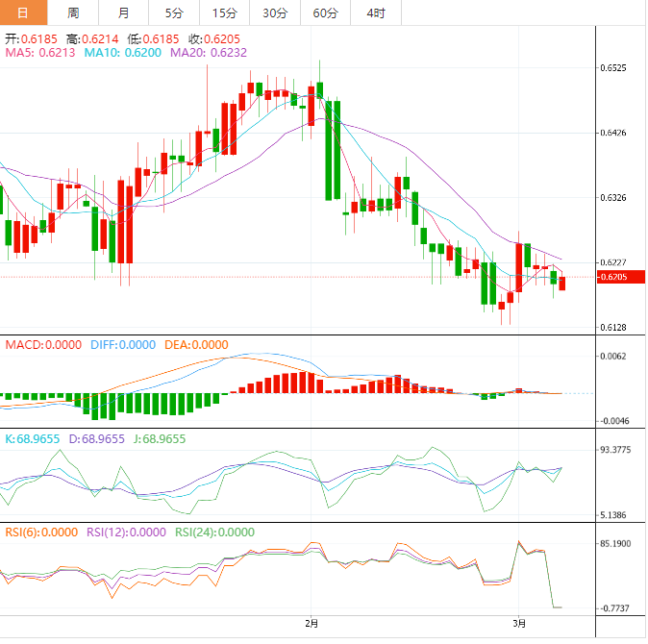The width and height of the screenshot is (648, 644).
Task: Click the RSI(6):0.0000 label
Action: [41, 533]
